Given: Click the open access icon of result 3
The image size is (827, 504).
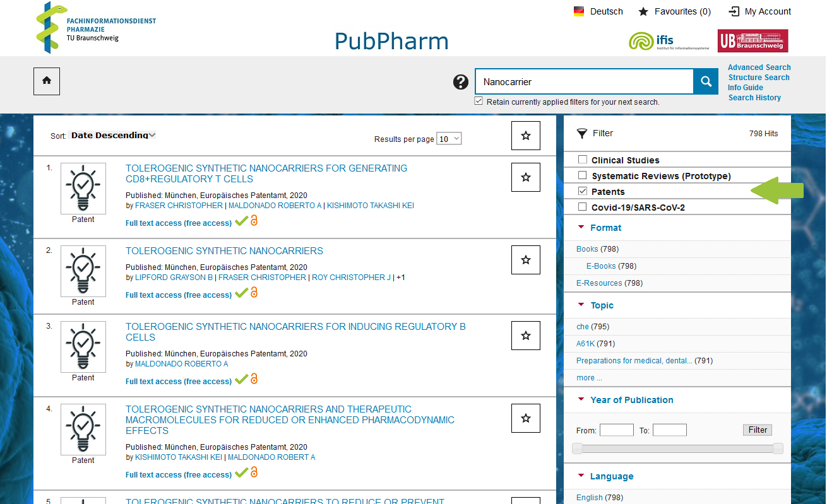Looking at the screenshot, I should [x=254, y=379].
